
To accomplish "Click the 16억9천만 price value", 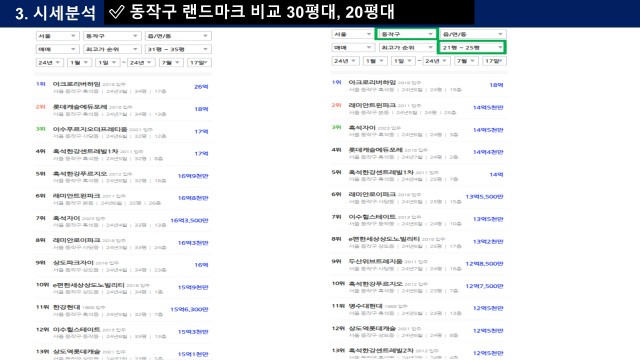I will (x=193, y=176).
